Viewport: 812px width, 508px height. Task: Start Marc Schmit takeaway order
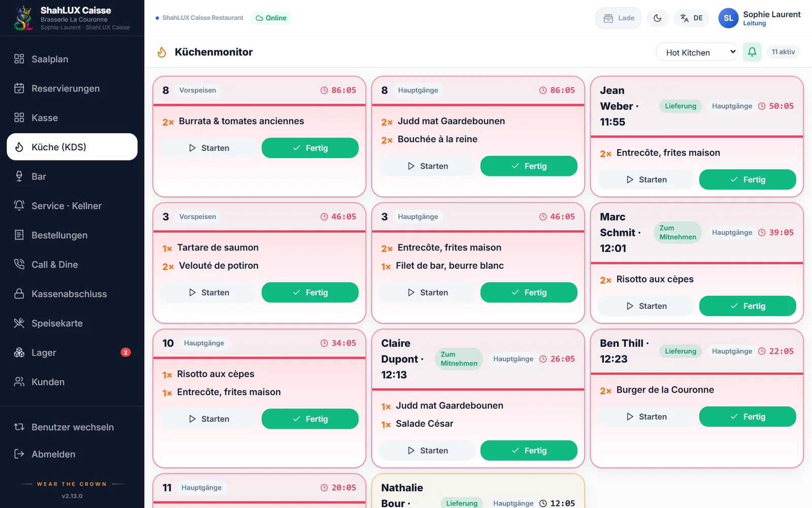point(647,306)
